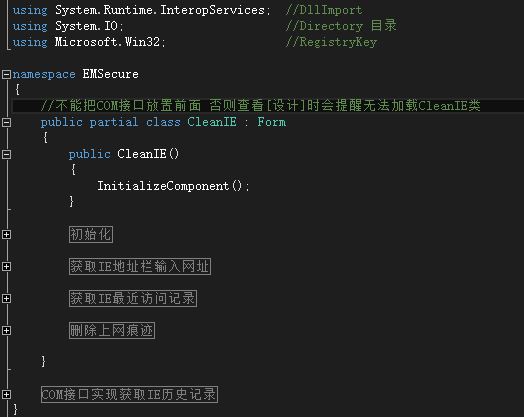Collapse the CleanIE constructor outline
The image size is (524, 417).
[x=6, y=154]
